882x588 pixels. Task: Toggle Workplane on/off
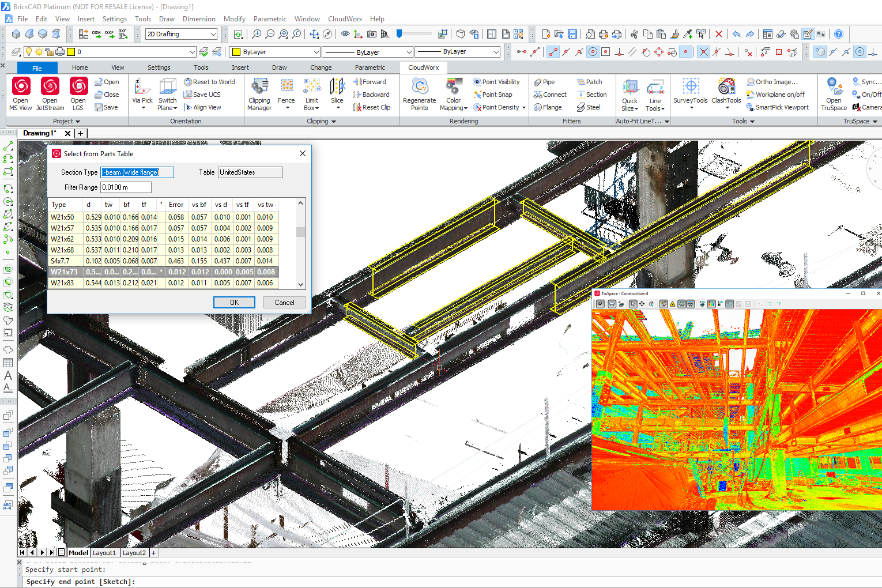[x=775, y=95]
